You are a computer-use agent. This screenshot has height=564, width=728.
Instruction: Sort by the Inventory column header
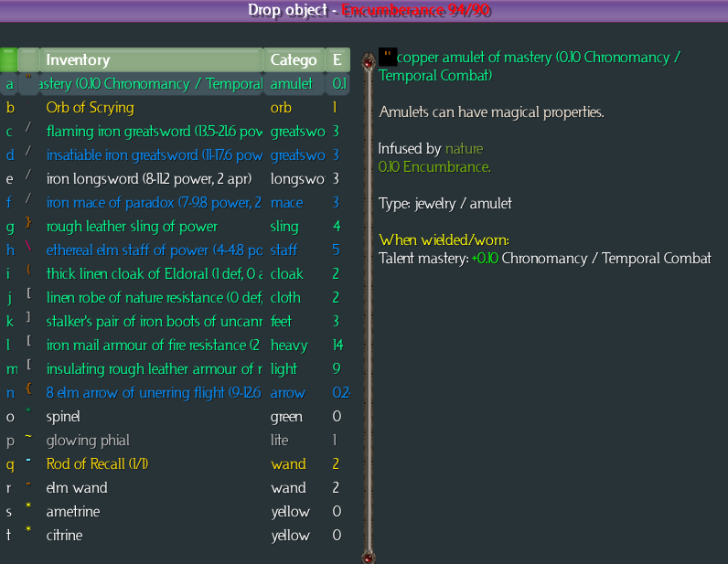(152, 60)
